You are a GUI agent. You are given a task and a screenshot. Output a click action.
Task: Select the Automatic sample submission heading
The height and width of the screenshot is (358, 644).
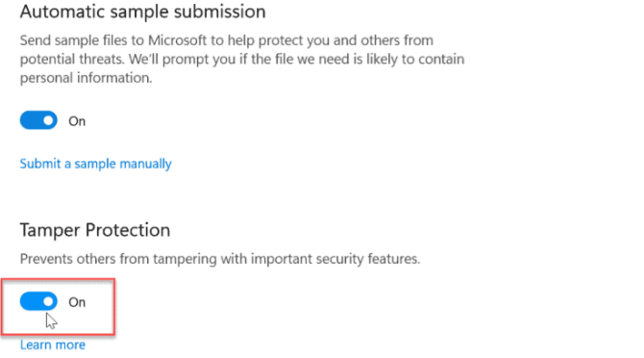point(142,12)
